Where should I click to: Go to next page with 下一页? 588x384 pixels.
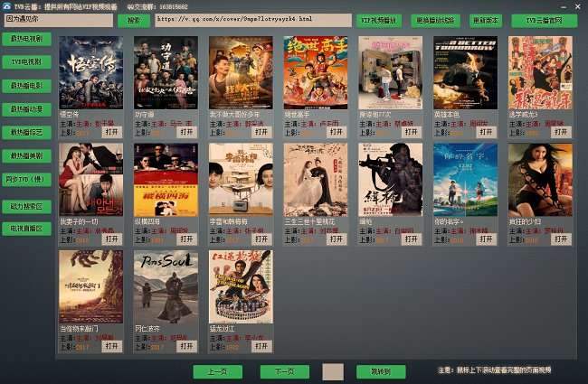(x=285, y=372)
